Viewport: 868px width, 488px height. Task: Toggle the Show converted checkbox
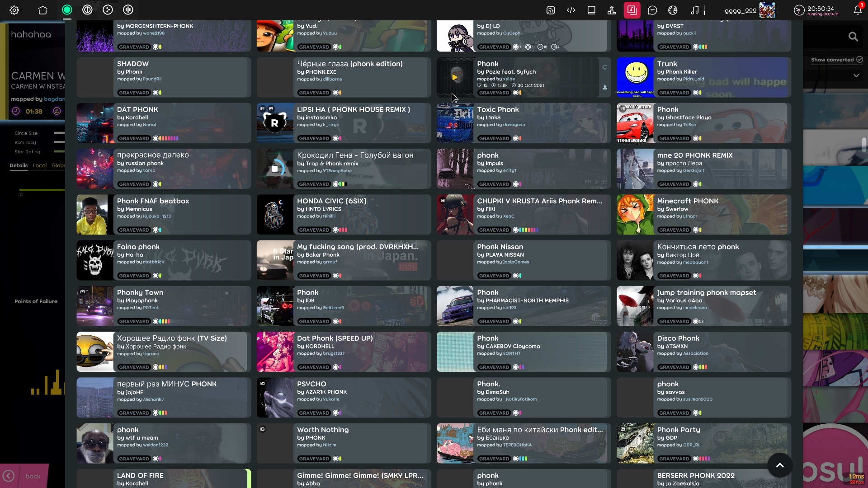[x=859, y=60]
